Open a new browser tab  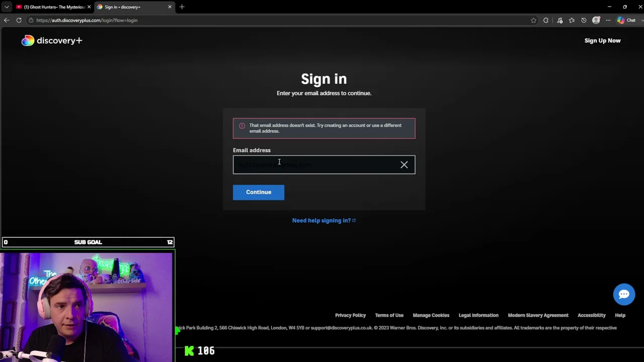coord(182,7)
